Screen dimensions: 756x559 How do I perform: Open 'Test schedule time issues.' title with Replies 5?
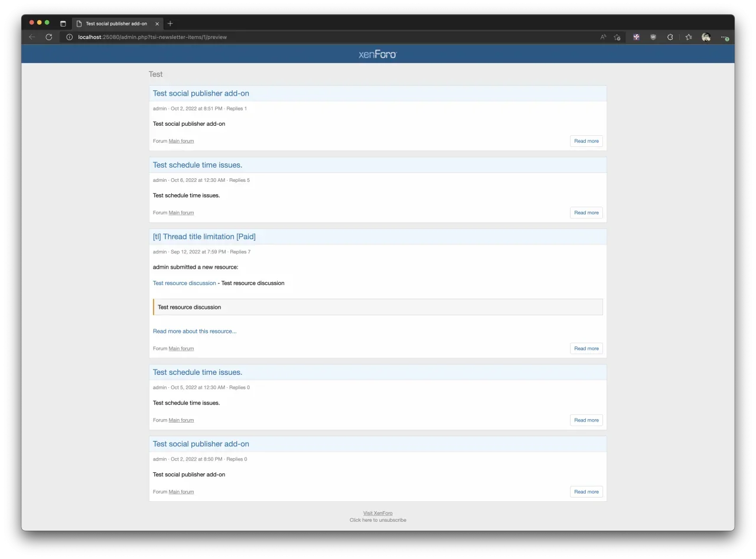(x=197, y=165)
